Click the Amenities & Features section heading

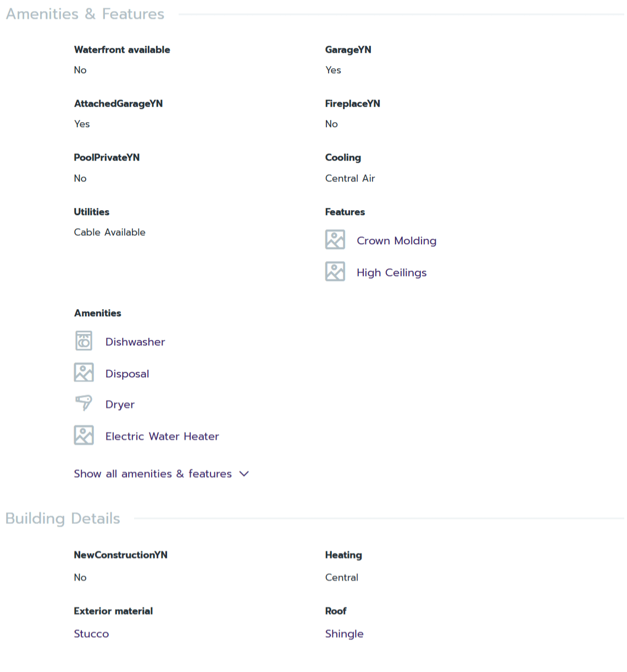tap(85, 14)
